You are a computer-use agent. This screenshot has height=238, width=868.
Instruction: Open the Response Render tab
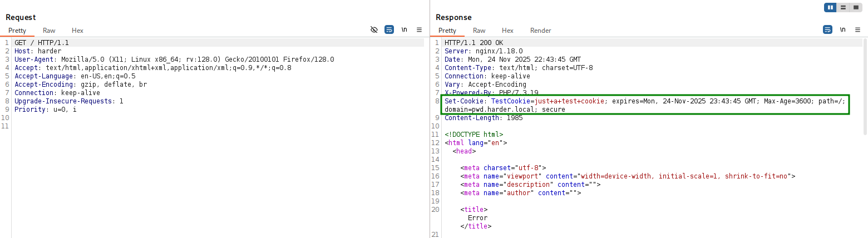(540, 31)
